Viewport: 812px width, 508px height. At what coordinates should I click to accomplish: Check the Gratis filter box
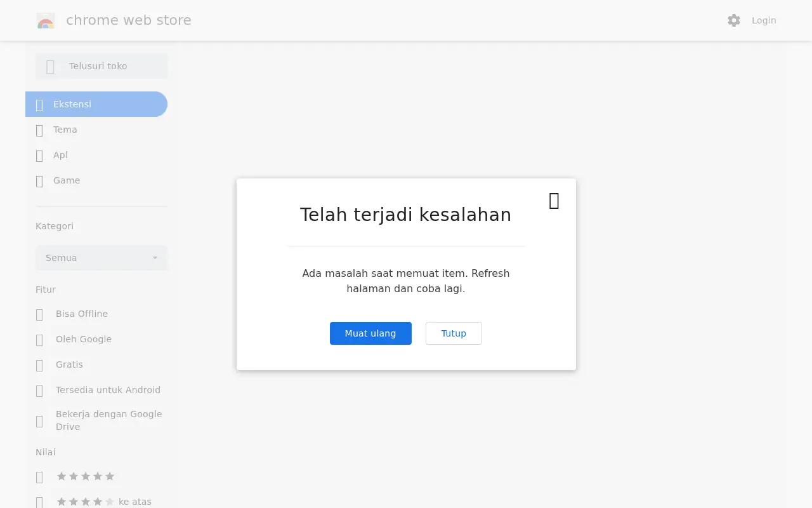(39, 365)
